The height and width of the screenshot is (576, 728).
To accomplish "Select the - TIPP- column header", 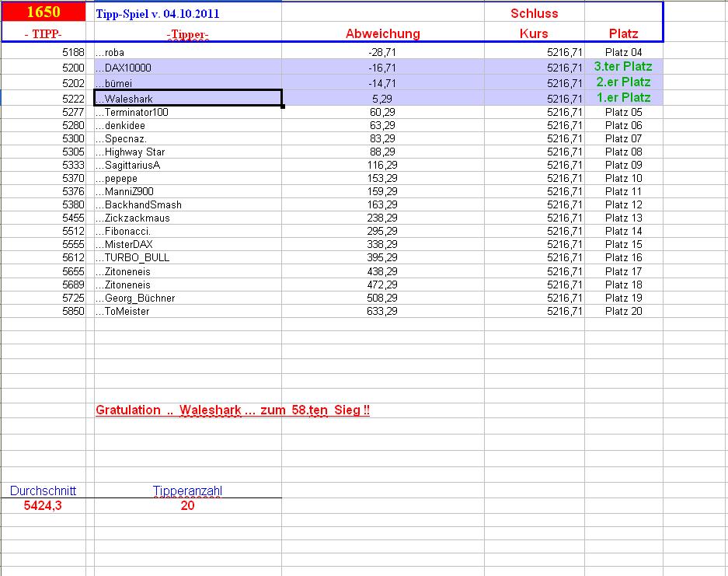I will [x=44, y=34].
